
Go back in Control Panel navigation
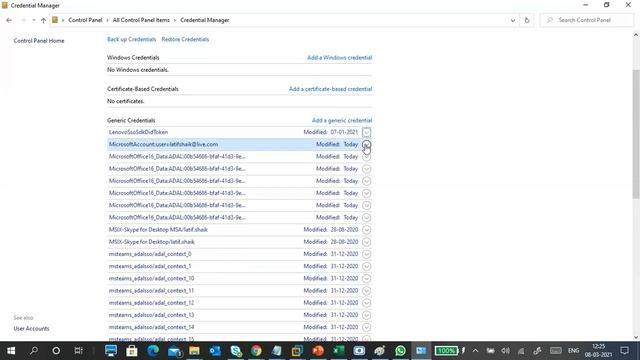9,20
